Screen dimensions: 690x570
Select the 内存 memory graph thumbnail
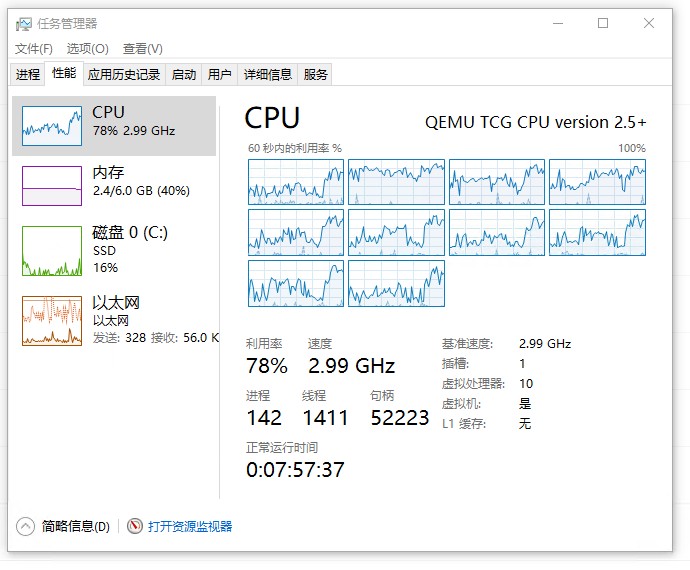pyautogui.click(x=52, y=186)
